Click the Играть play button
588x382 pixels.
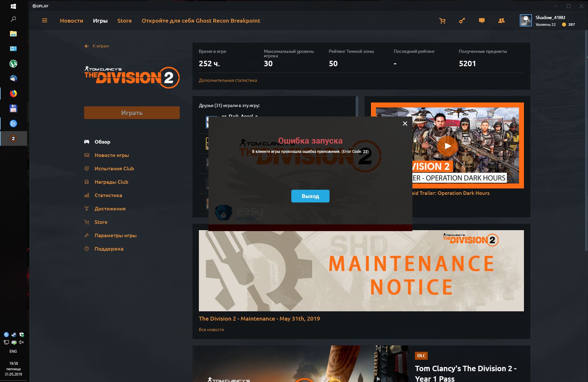click(x=132, y=113)
